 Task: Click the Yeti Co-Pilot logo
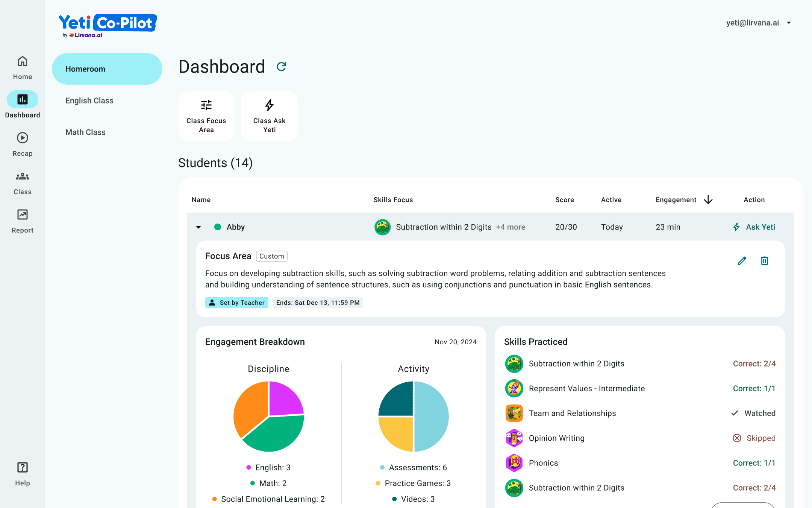tap(108, 25)
